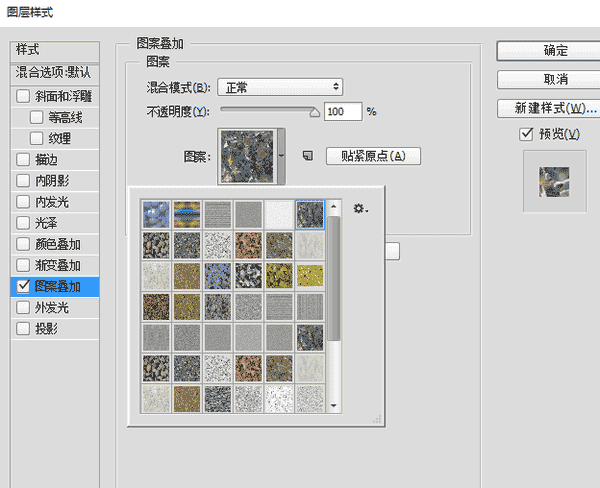Open the 混合模式 dropdown
The image size is (600, 488).
282,87
